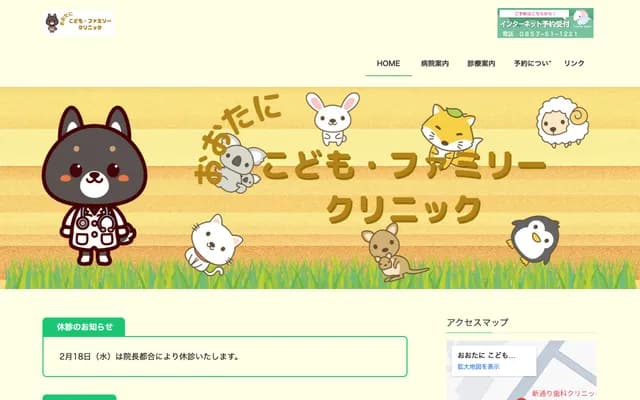Click the kangaroo character

coord(392,252)
